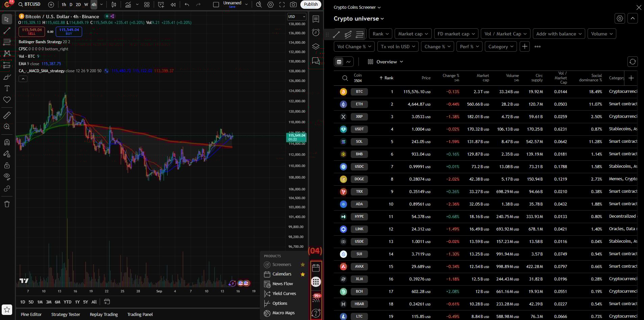Choose Macro Maps from Products menu
This screenshot has width=644, height=320.
tap(284, 313)
